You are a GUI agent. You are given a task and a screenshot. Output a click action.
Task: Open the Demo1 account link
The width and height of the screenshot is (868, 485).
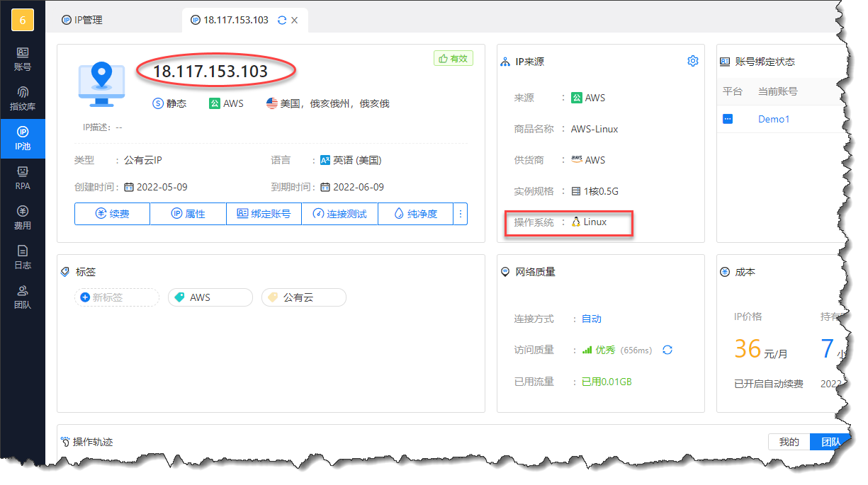pos(773,119)
